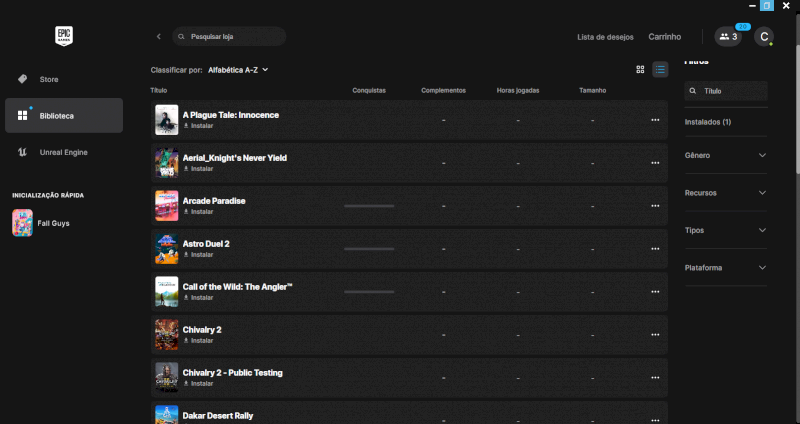Click Chivalry 2 - Public Testing cover thumbnail

(167, 378)
